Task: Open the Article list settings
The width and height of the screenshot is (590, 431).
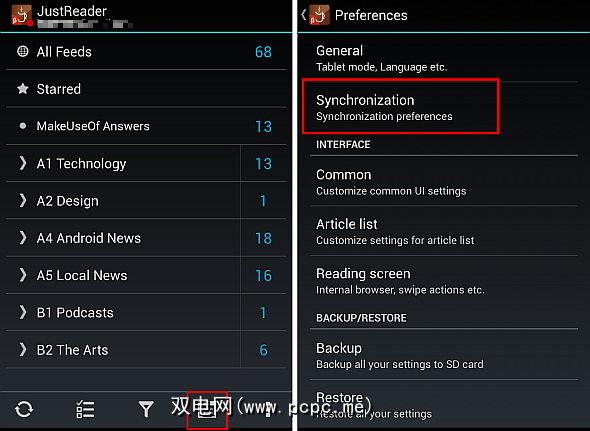Action: tap(444, 231)
